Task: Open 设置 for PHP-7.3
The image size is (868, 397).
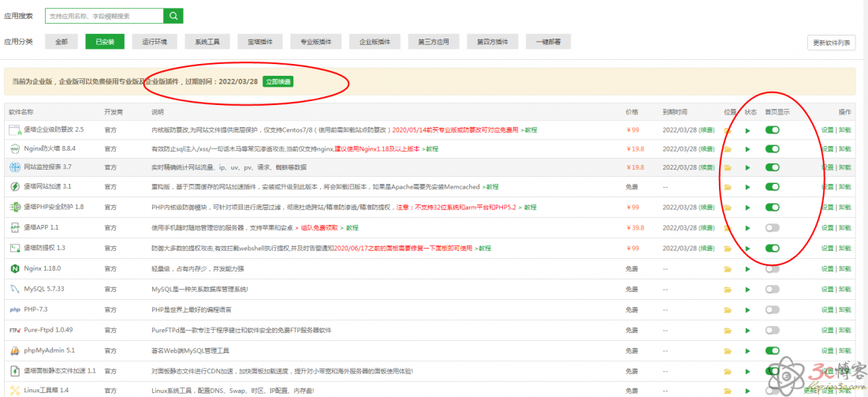Action: click(827, 310)
